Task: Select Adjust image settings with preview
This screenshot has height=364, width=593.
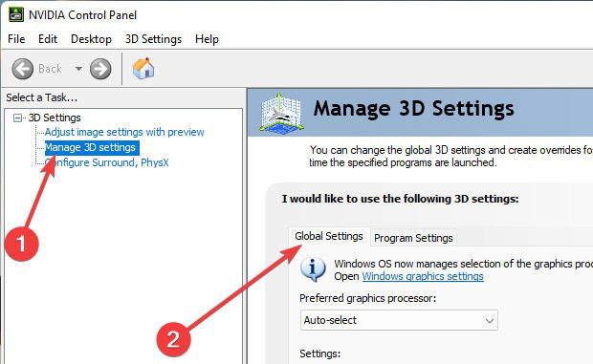Action: point(124,132)
